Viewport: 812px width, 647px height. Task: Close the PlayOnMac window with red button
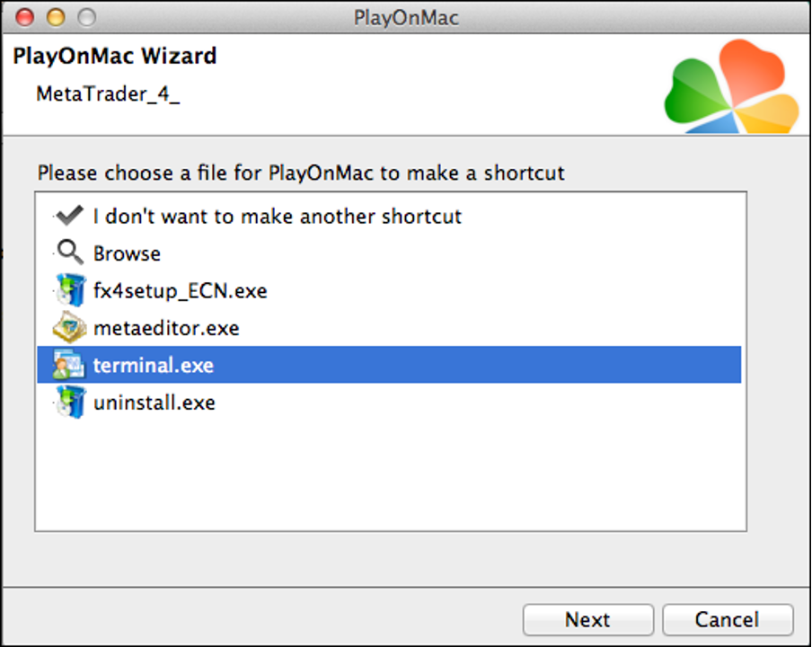(25, 17)
